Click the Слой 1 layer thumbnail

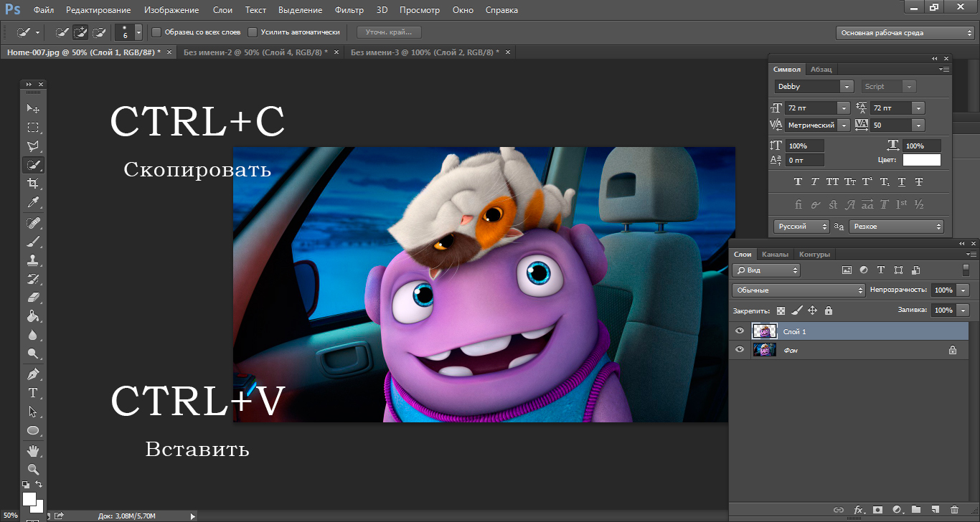pyautogui.click(x=764, y=331)
